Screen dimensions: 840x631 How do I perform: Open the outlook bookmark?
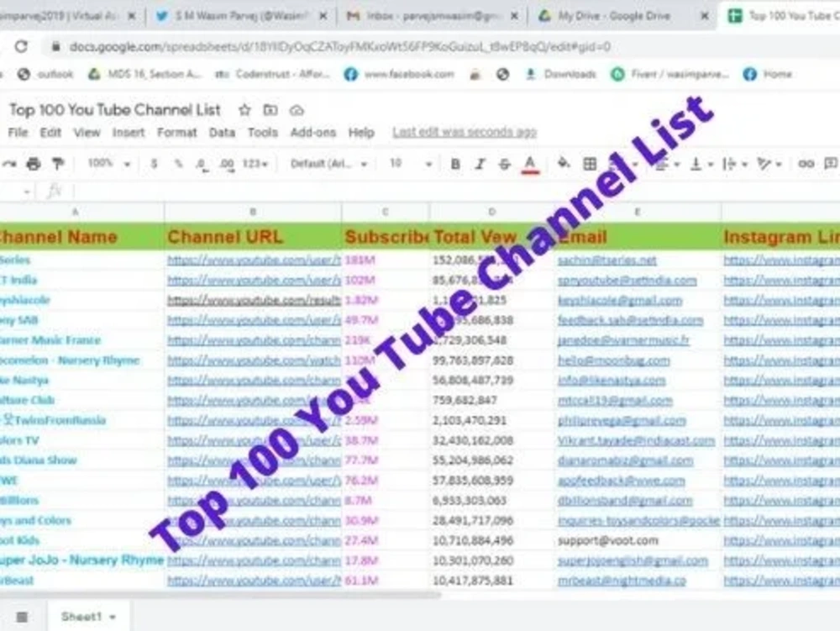(45, 75)
